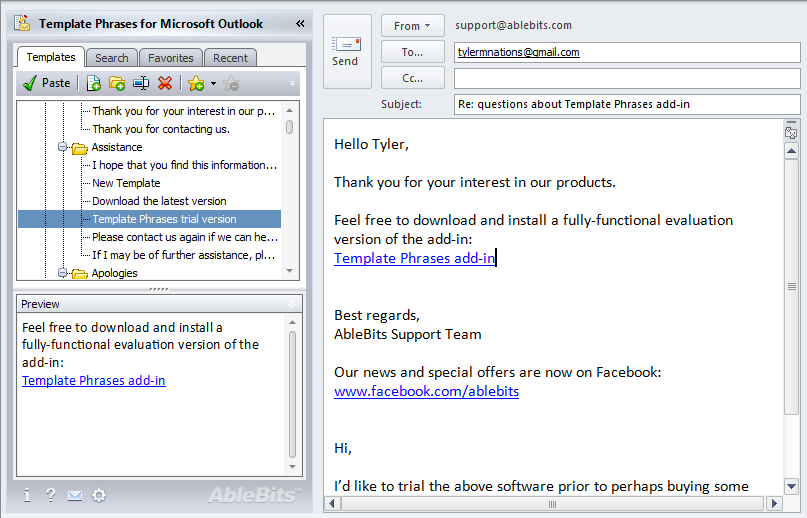Click in the Cc address field
Viewport: 807px width, 518px height.
pos(627,78)
